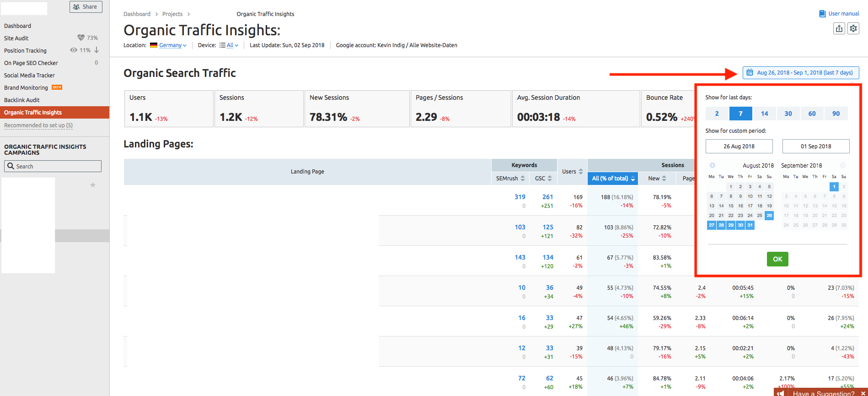Expand the Device All dropdown
This screenshot has width=868, height=396.
[x=233, y=45]
